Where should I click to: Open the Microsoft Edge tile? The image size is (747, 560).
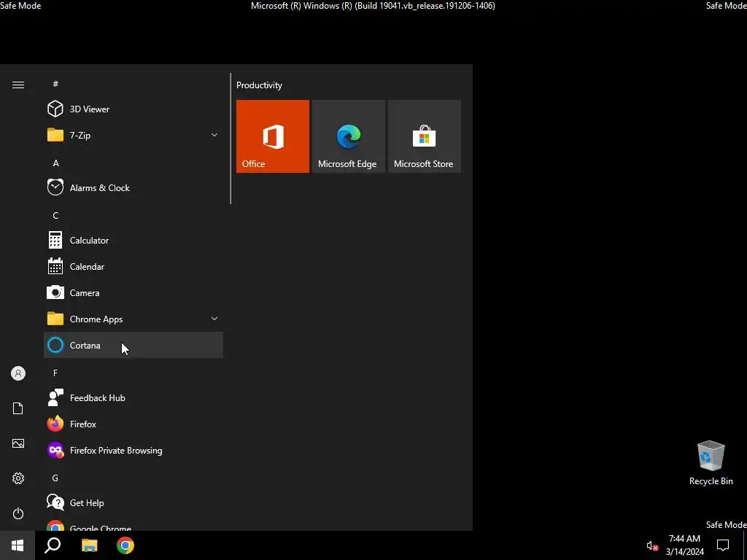coord(348,136)
